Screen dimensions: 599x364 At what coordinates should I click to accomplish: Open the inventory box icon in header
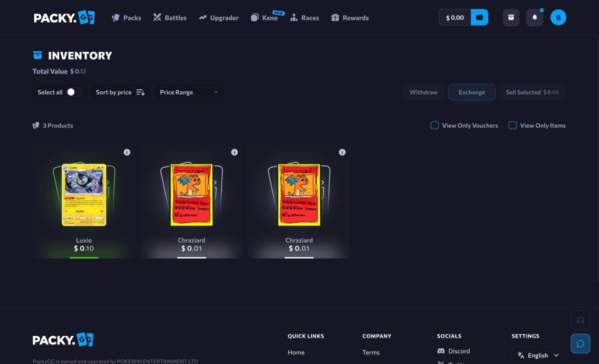pyautogui.click(x=511, y=18)
